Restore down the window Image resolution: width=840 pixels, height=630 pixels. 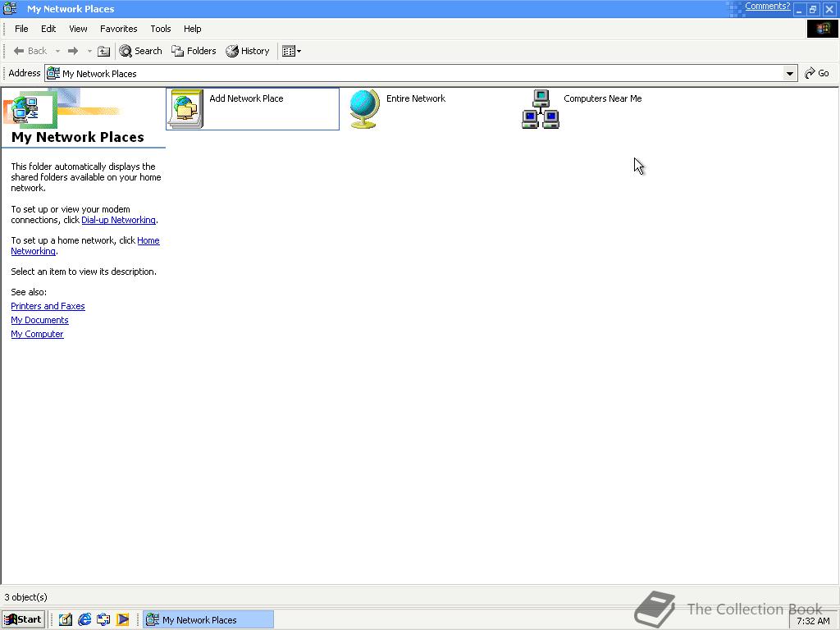click(x=813, y=10)
